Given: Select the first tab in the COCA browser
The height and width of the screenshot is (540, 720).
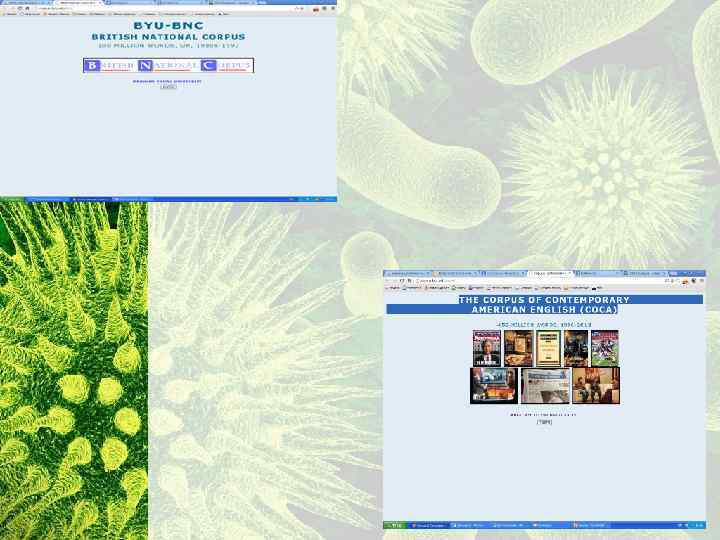Looking at the screenshot, I should tap(407, 273).
